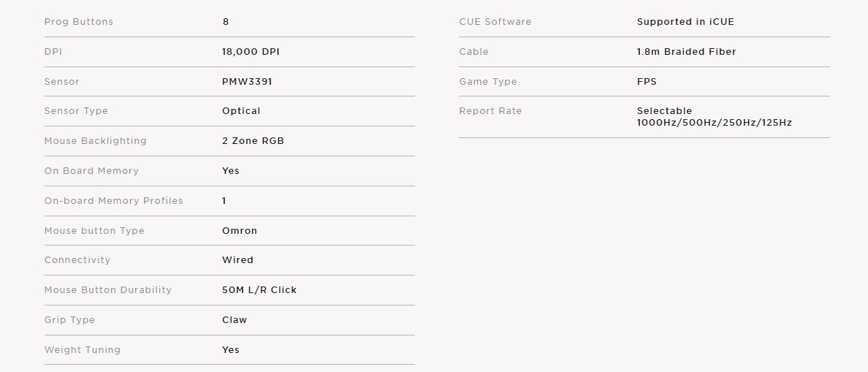Select the 18,000 DPI value
The image size is (868, 372).
pyautogui.click(x=251, y=52)
